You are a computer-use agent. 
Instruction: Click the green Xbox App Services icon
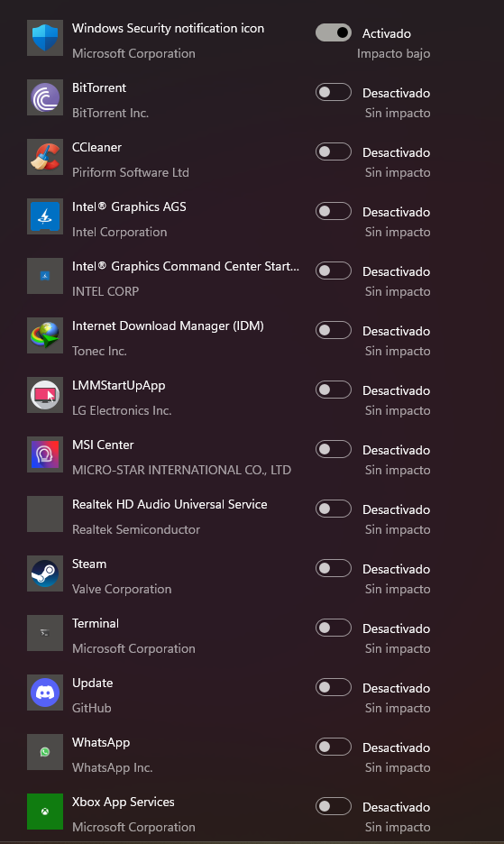coord(45,812)
